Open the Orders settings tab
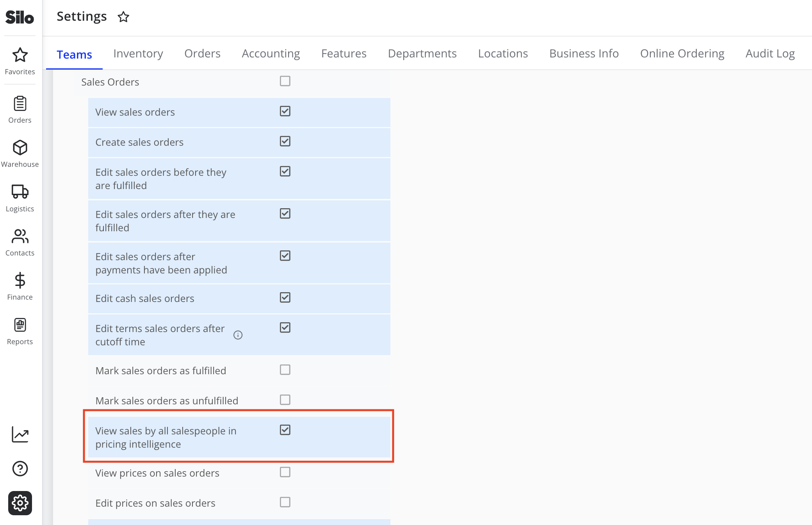The width and height of the screenshot is (812, 525). pos(202,53)
